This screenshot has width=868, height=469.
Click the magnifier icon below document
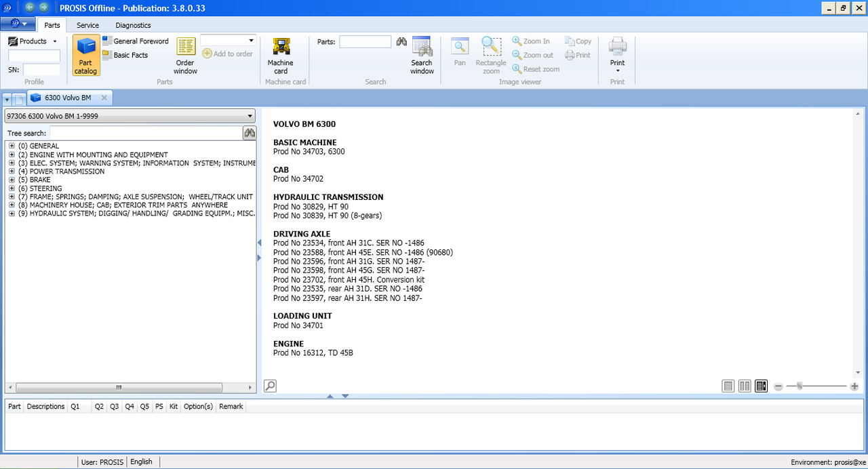point(270,386)
